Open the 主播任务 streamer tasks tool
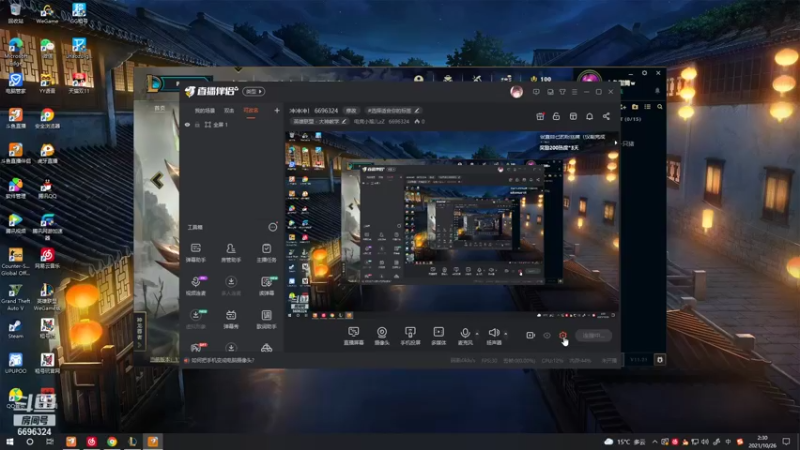The image size is (800, 450). (x=266, y=253)
